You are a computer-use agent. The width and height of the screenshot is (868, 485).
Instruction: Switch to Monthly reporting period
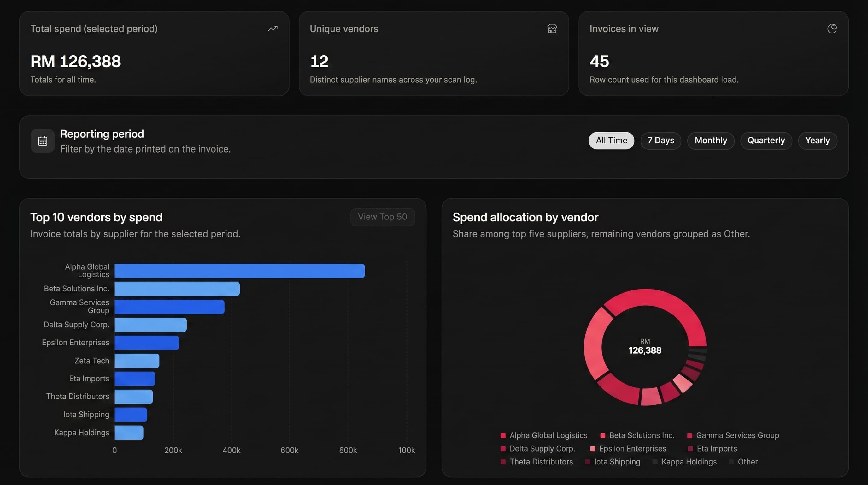point(711,140)
